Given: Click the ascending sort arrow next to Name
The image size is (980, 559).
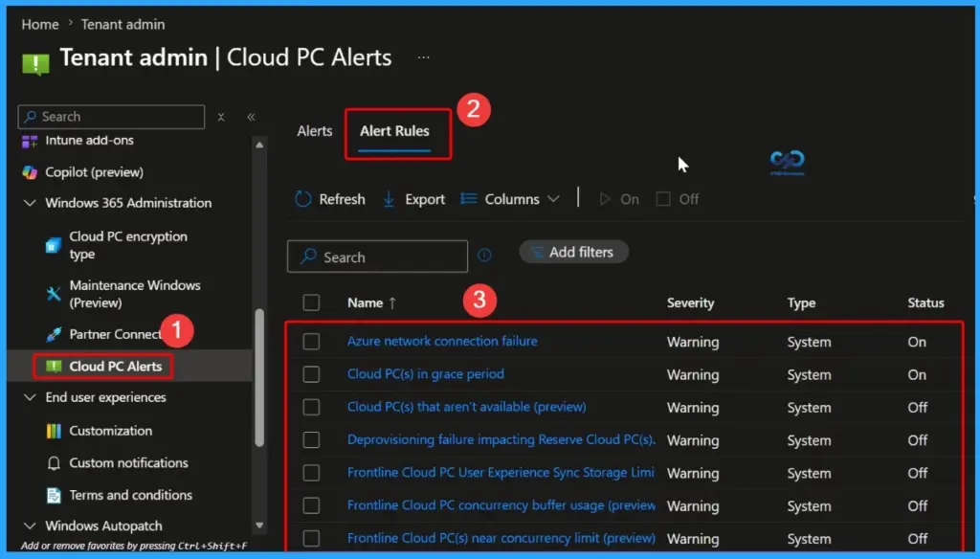Looking at the screenshot, I should (392, 303).
